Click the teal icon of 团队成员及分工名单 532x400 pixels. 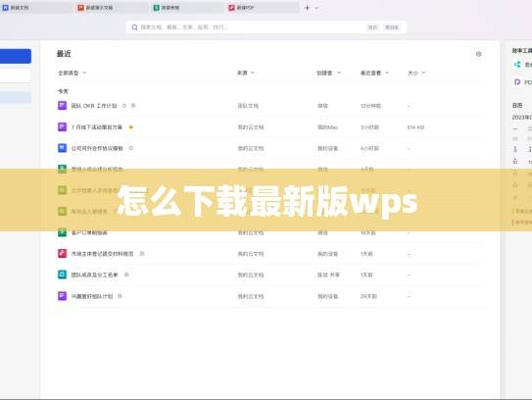pyautogui.click(x=62, y=275)
